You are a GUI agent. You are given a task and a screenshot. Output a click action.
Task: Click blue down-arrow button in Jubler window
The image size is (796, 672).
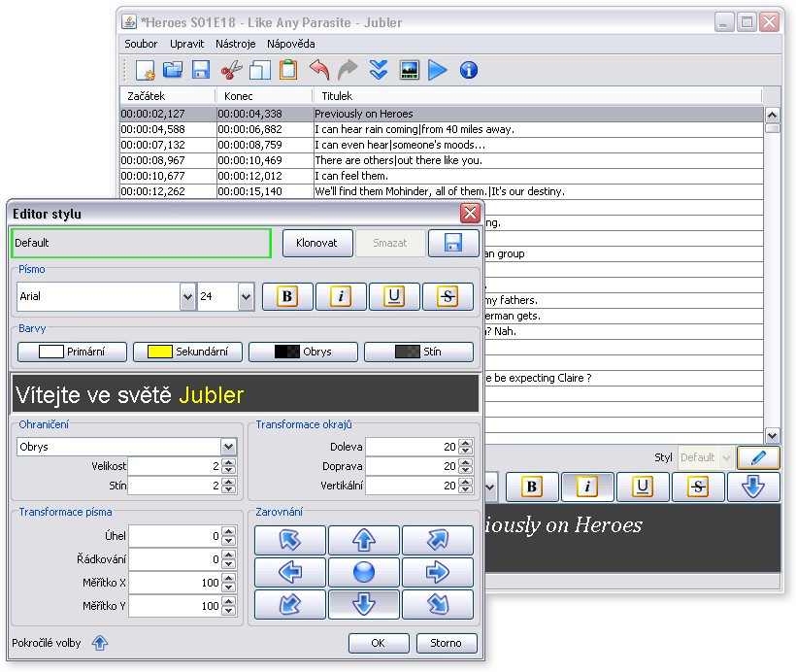tap(753, 487)
